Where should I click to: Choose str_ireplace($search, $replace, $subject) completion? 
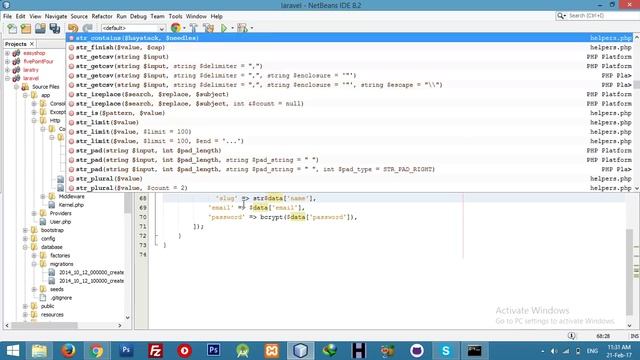tap(350, 94)
